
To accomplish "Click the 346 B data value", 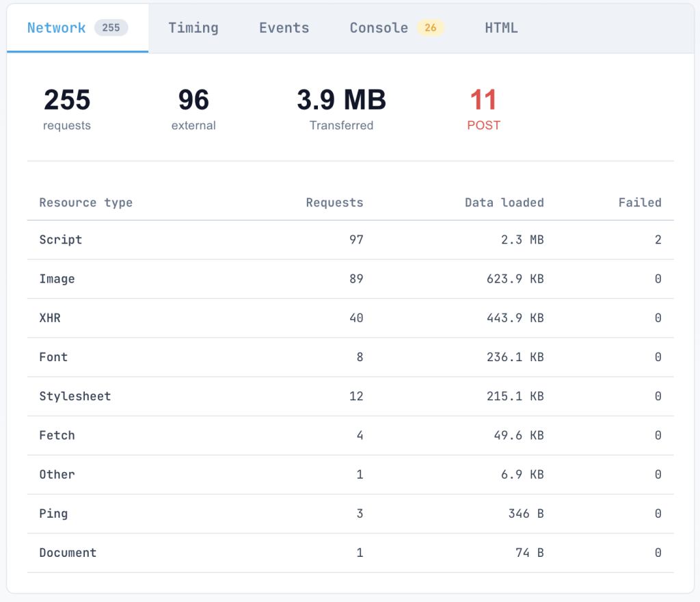I will [x=526, y=514].
